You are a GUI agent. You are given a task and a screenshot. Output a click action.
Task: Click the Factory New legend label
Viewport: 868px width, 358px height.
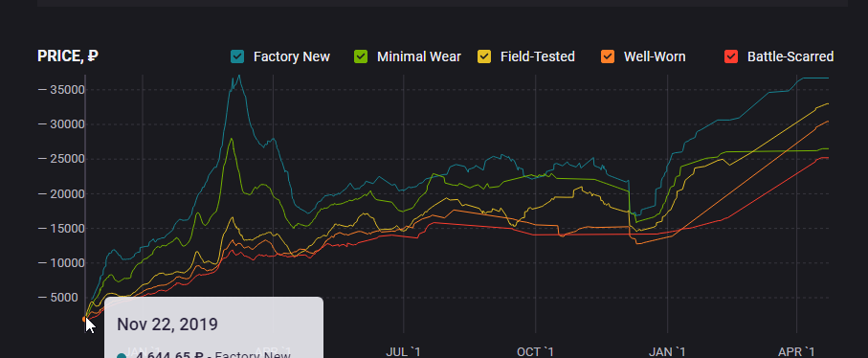click(292, 56)
